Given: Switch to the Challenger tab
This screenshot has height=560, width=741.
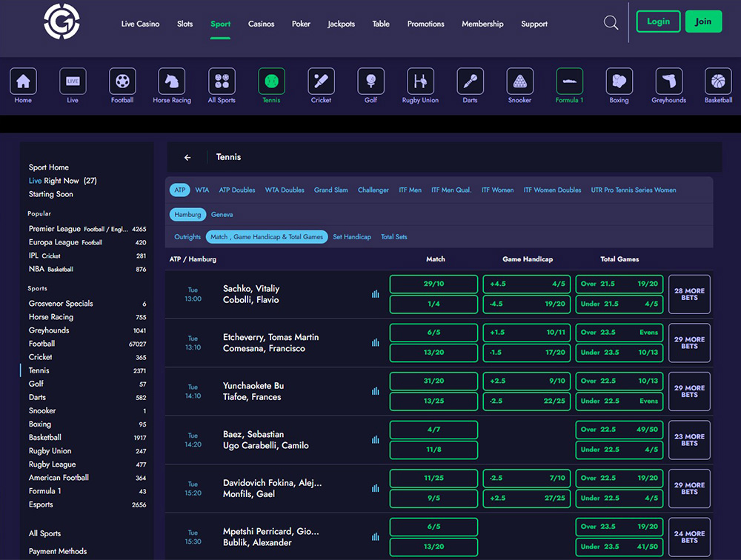Looking at the screenshot, I should point(373,190).
